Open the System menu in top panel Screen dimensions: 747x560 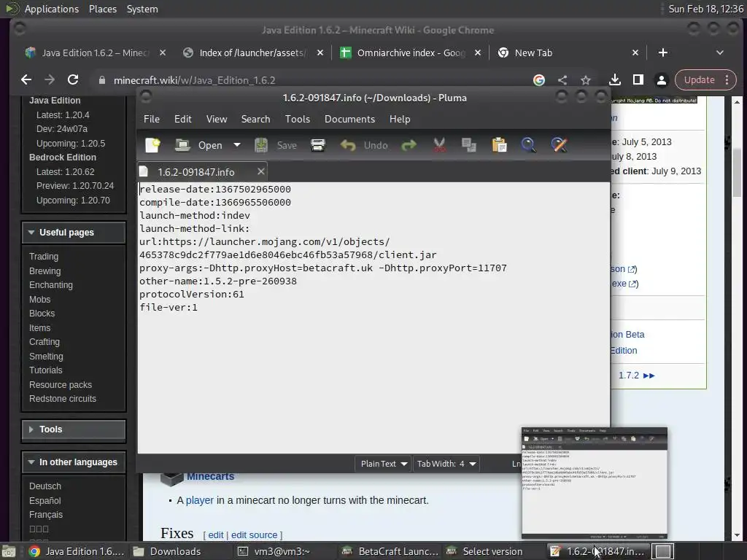[142, 9]
